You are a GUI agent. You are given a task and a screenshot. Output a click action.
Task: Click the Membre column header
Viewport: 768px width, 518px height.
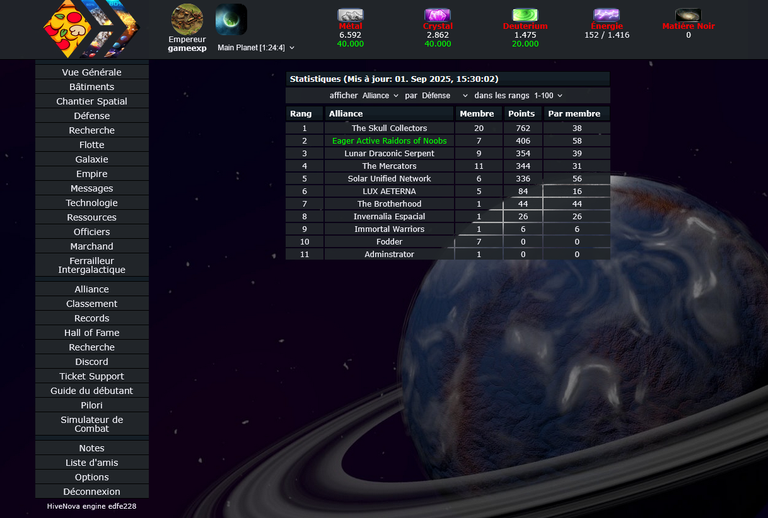click(479, 114)
